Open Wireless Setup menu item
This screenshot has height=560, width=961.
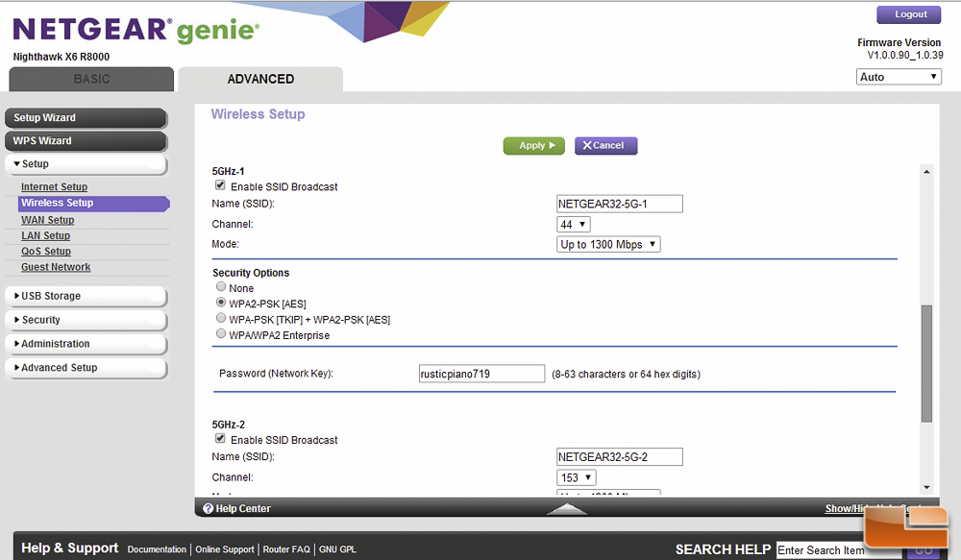94,204
